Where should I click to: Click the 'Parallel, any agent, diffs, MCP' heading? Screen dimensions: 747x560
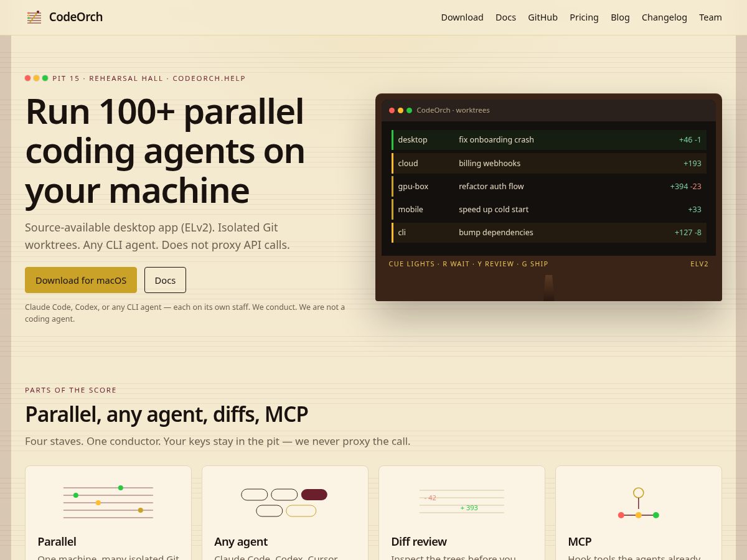166,414
